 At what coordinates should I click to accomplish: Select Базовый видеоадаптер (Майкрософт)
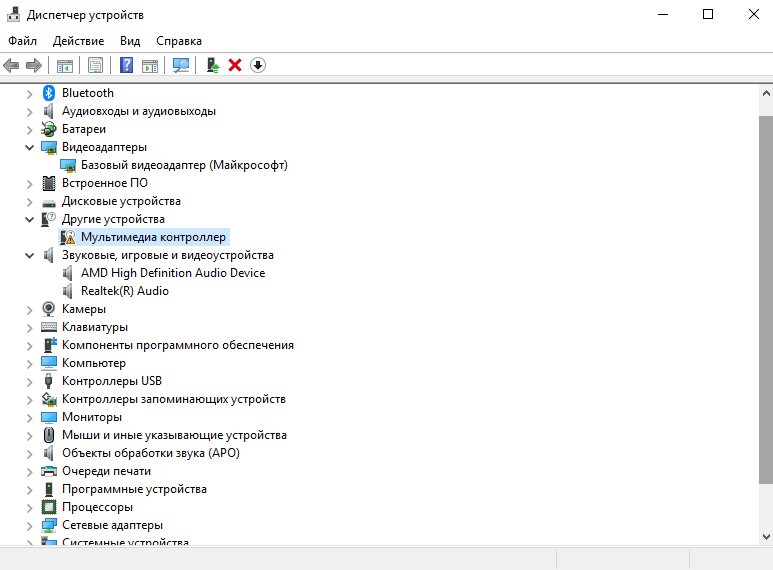point(184,165)
